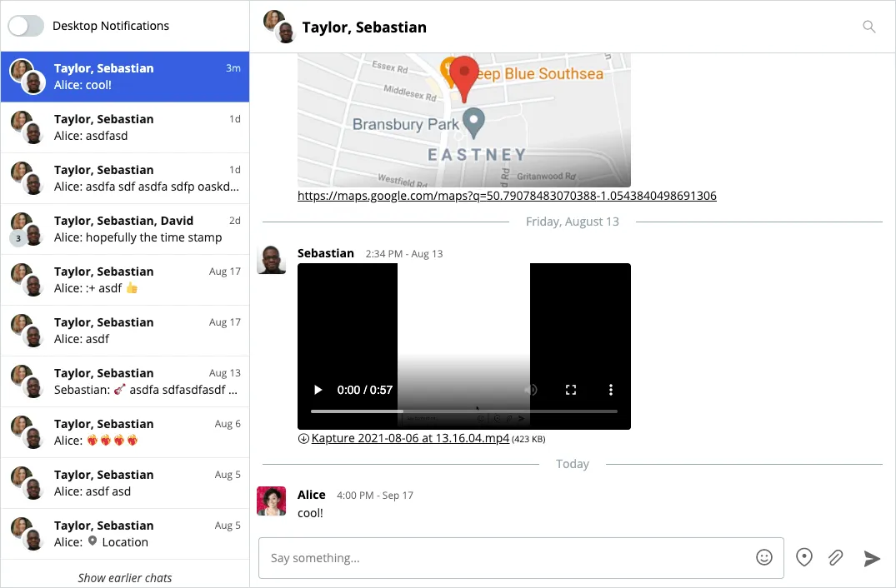Screen dimensions: 896x588
Task: Attach a file with the paperclip icon
Action: coord(835,557)
